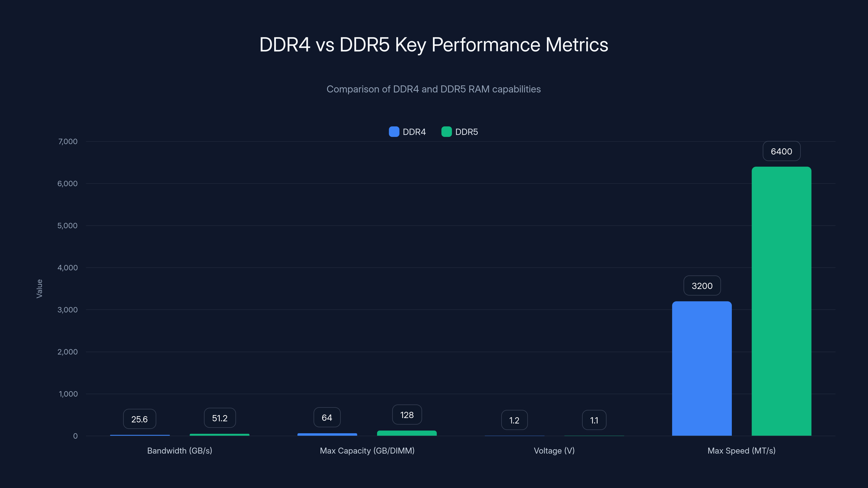Click the 1.2 voltage value label
The image size is (868, 488).
tap(514, 420)
